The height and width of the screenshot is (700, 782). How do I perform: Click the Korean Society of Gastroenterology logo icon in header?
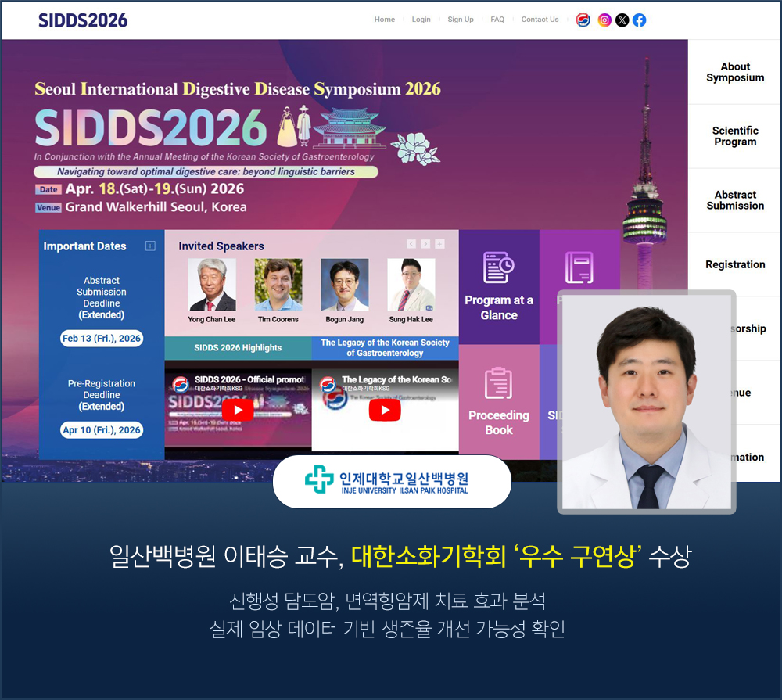[583, 20]
